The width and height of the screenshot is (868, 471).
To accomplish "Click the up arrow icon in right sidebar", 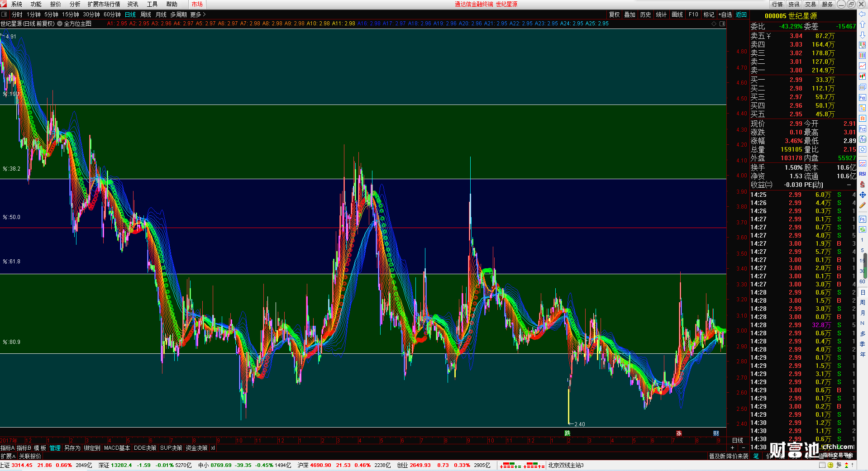I will point(862,24).
